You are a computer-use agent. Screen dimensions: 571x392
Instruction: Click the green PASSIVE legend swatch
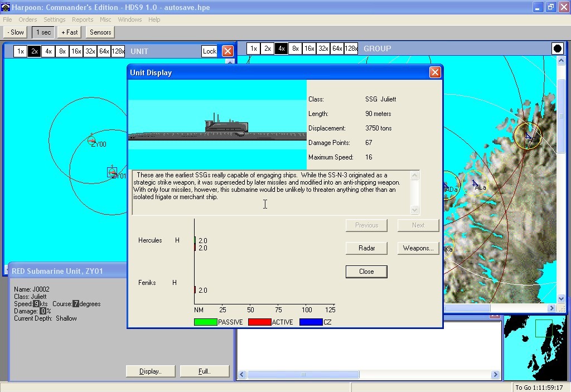point(205,322)
